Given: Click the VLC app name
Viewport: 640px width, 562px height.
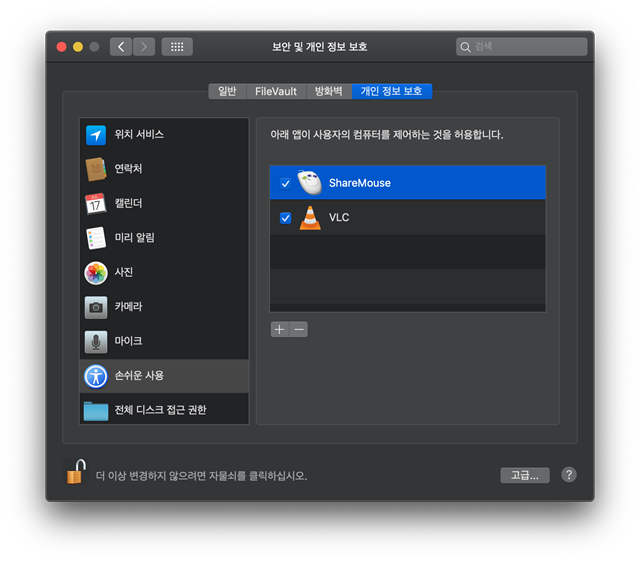Looking at the screenshot, I should (339, 218).
